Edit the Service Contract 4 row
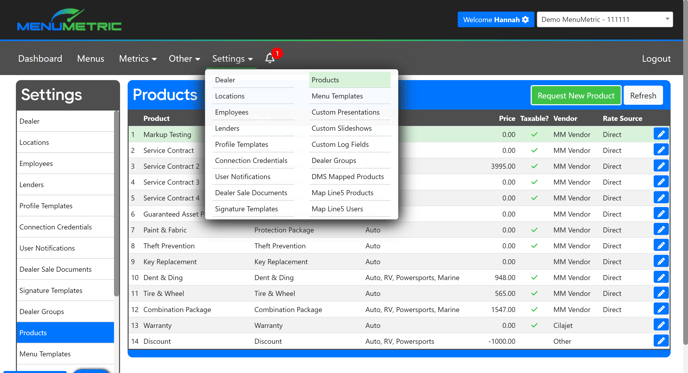The width and height of the screenshot is (688, 373). point(661,197)
